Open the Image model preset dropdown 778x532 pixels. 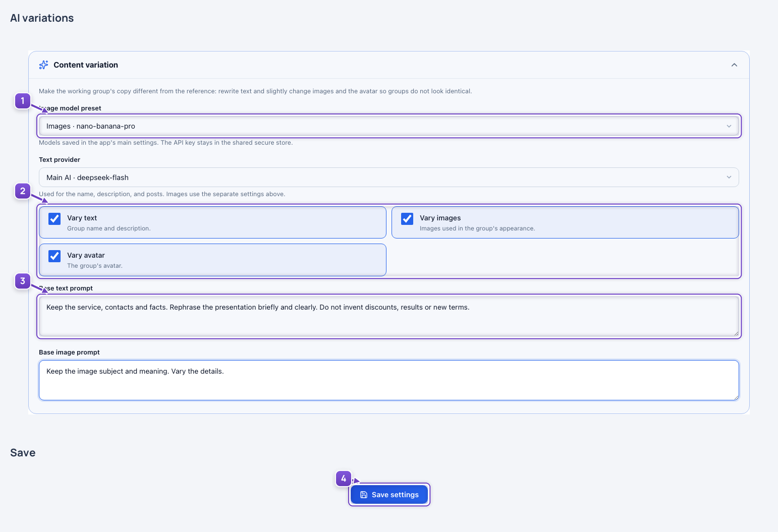(388, 126)
